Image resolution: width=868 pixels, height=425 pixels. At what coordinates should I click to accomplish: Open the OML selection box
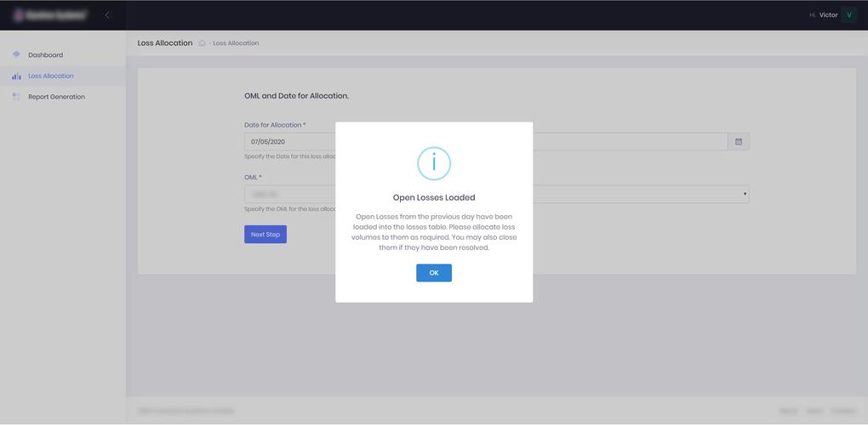[289, 195]
